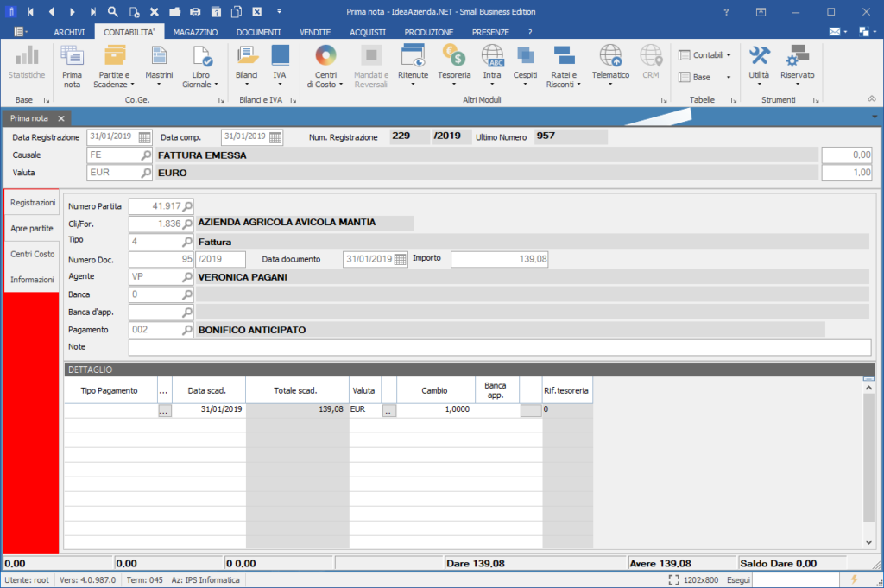
Task: Click lookup magnifier for Numero Partita
Action: (x=187, y=206)
